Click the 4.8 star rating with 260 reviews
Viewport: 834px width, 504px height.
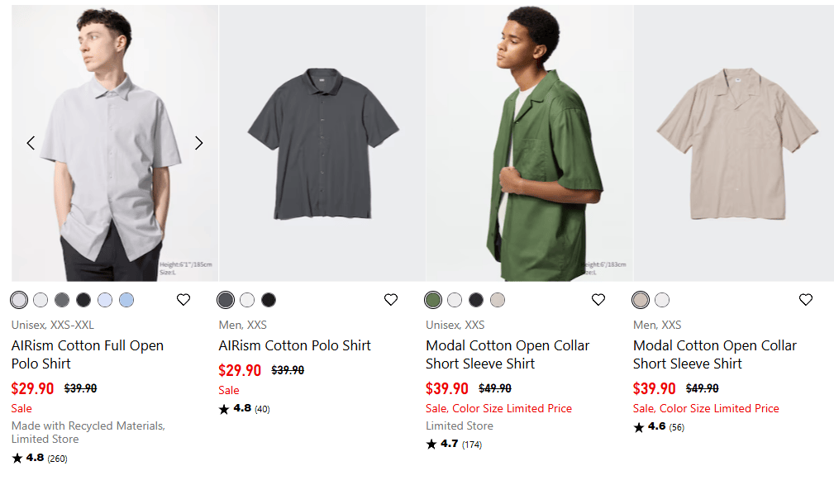point(40,458)
